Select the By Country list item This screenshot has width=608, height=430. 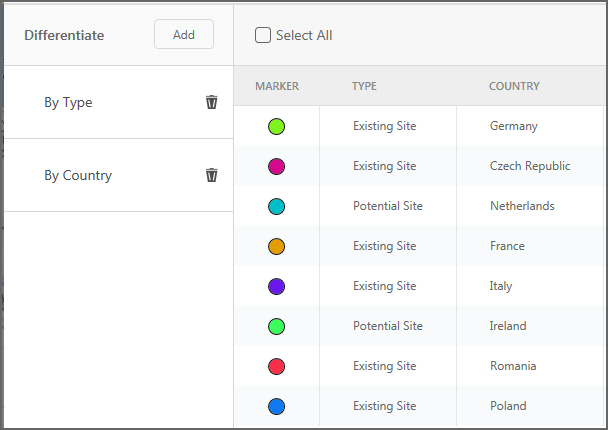click(x=78, y=175)
